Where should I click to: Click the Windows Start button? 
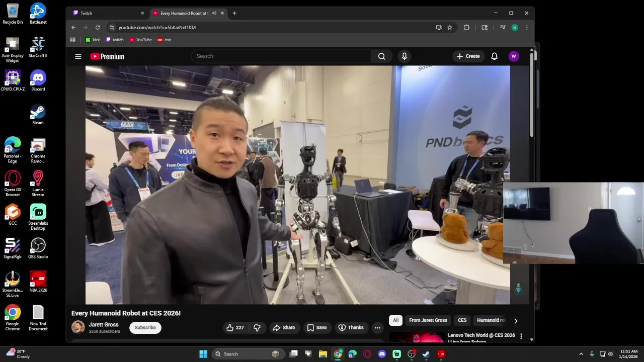(203, 354)
